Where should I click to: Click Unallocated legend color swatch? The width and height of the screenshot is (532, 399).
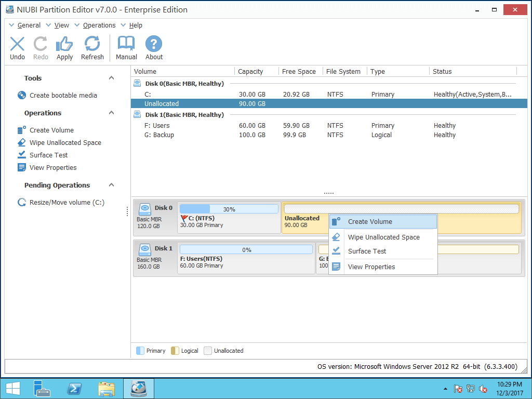pos(208,351)
